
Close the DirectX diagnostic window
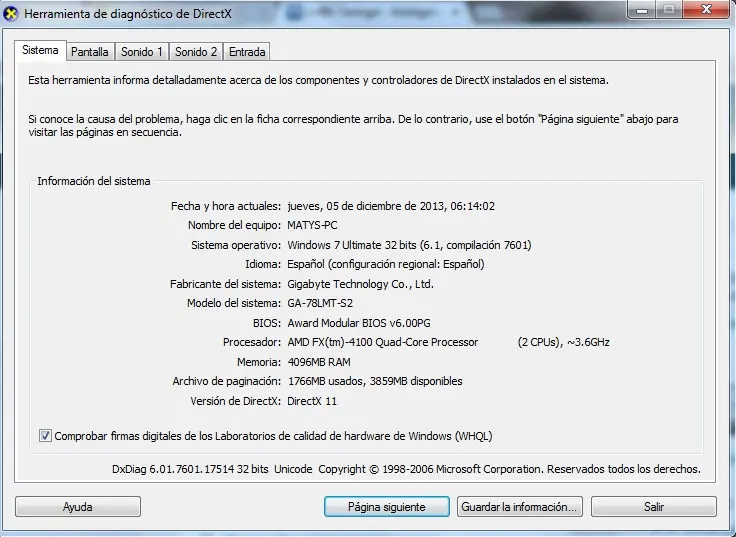(x=706, y=8)
